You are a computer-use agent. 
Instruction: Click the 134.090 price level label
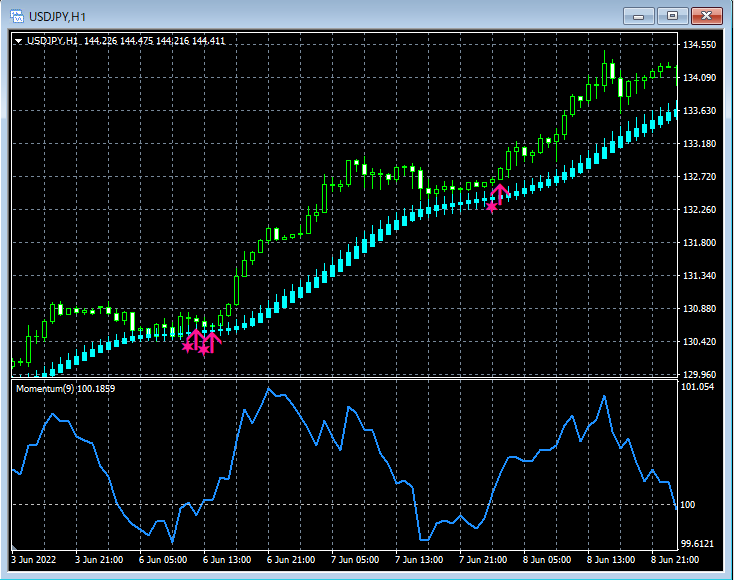[699, 77]
